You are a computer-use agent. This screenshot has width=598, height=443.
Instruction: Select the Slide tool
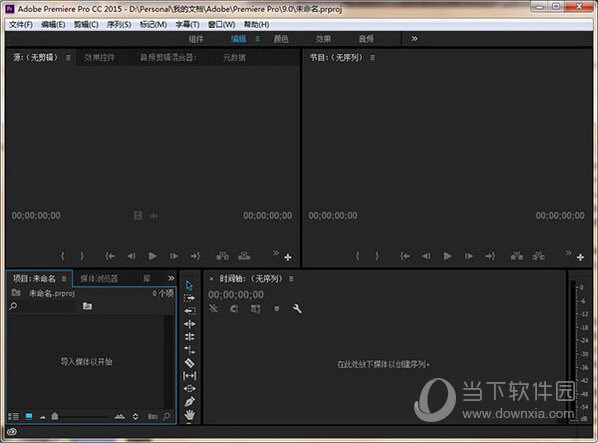click(x=190, y=388)
